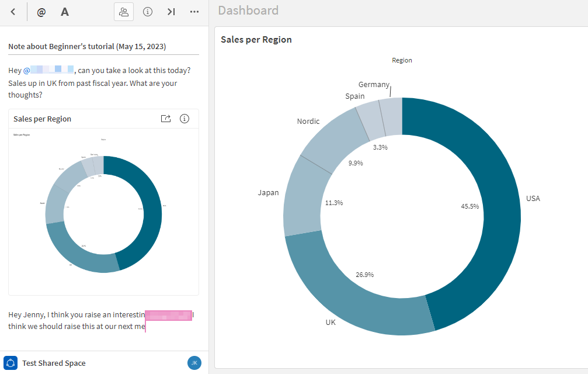The height and width of the screenshot is (374, 588).
Task: Select the Germany segment of the donut chart
Action: 392,116
